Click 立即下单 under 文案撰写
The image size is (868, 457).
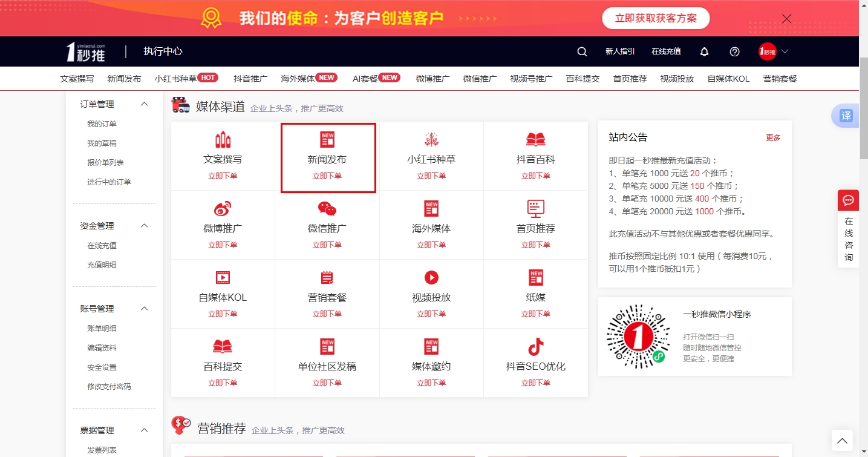(x=223, y=176)
